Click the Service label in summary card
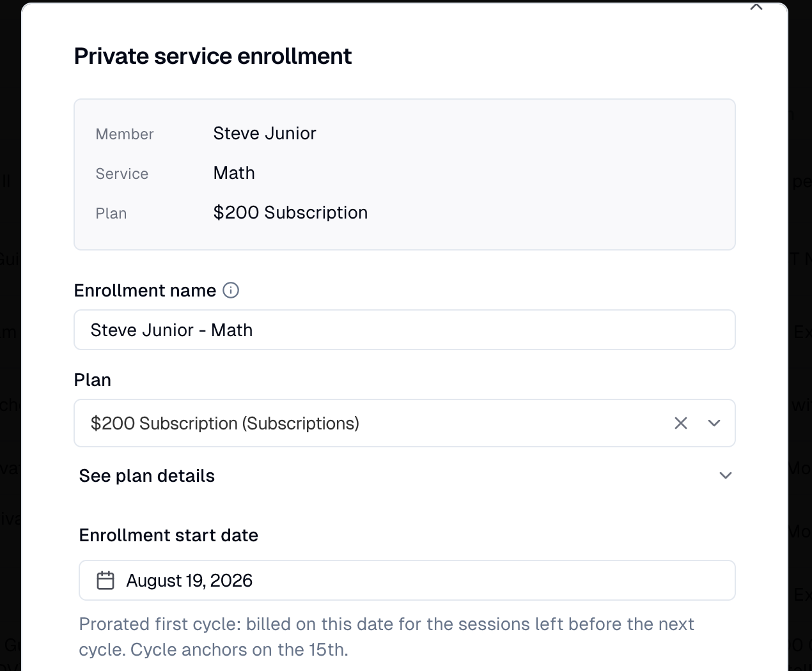Viewport: 812px width, 671px height. point(122,174)
